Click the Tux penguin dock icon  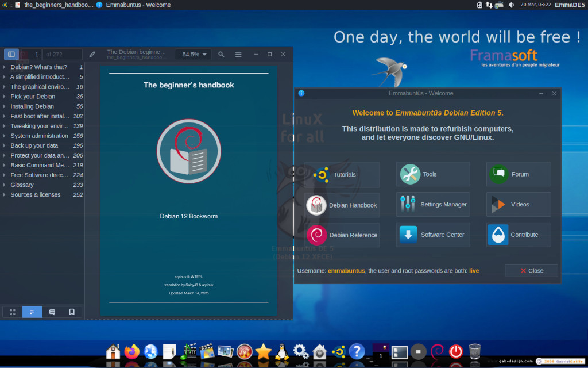click(282, 352)
